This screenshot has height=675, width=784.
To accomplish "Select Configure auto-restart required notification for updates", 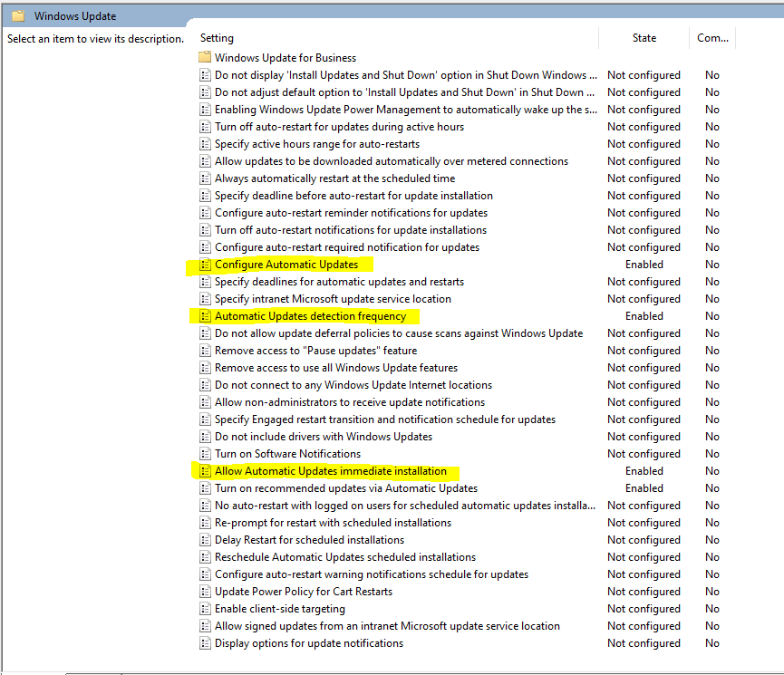I will 347,247.
